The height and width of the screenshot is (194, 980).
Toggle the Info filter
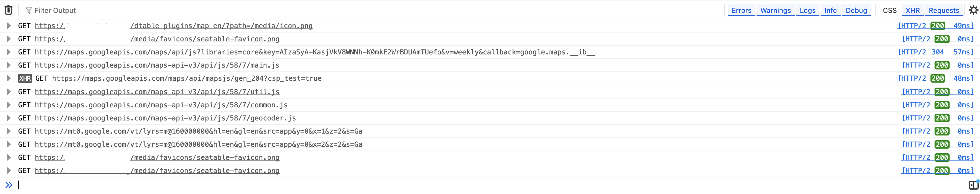(830, 11)
